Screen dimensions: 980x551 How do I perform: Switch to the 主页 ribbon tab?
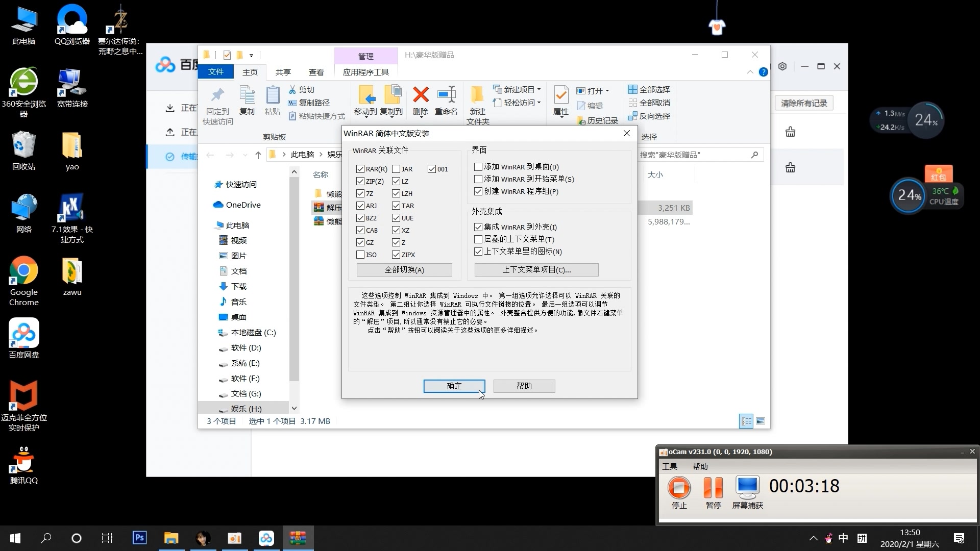pos(250,72)
